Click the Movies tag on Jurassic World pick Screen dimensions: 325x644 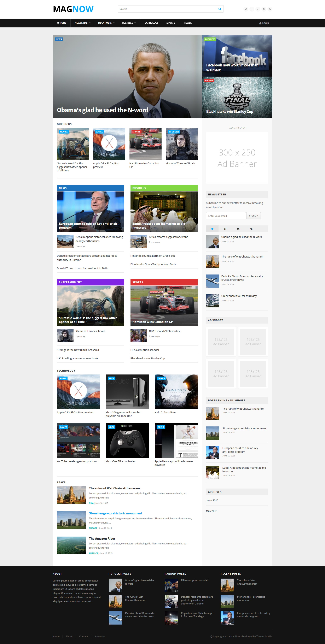click(x=64, y=132)
